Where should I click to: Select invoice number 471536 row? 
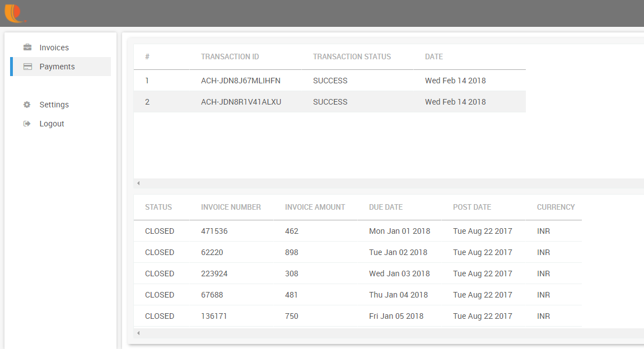(x=214, y=231)
